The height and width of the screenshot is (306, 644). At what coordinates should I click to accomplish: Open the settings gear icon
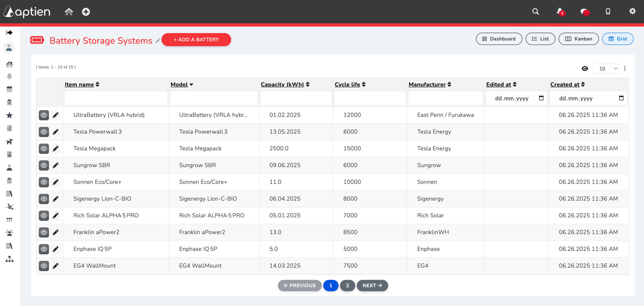(x=632, y=11)
